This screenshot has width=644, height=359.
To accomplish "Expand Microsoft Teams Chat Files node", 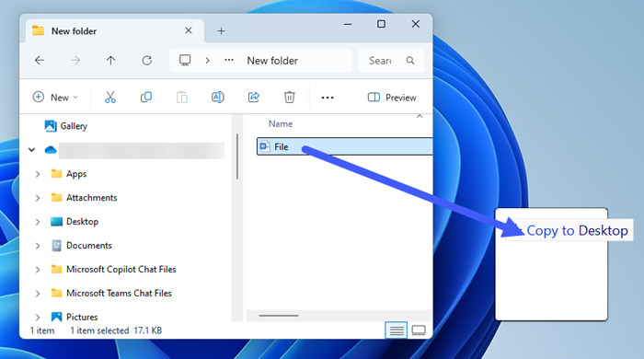I will coord(38,294).
